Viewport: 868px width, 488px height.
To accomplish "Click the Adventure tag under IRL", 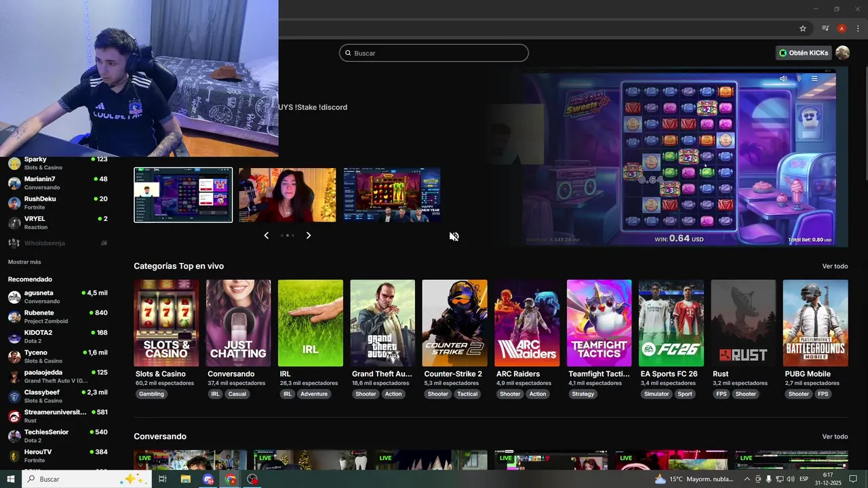I will pyautogui.click(x=314, y=394).
